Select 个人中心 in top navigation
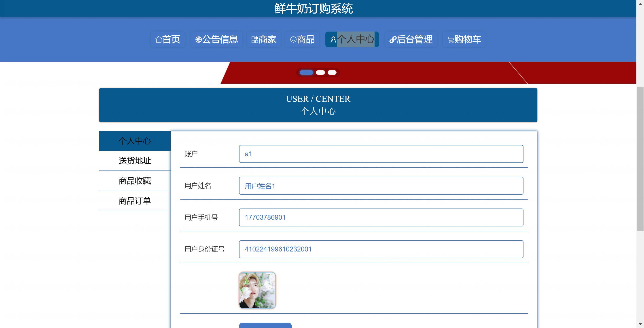The image size is (644, 328). click(x=352, y=39)
